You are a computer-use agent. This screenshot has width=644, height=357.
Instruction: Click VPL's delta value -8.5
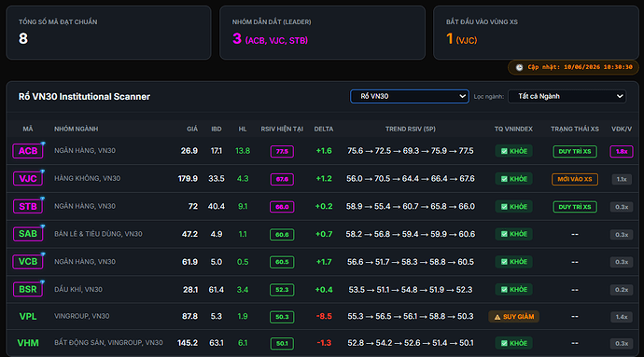tap(324, 316)
